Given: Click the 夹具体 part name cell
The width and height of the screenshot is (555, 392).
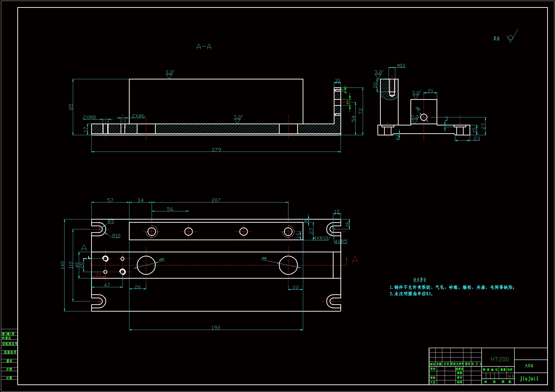Looking at the screenshot, I should point(529,366).
